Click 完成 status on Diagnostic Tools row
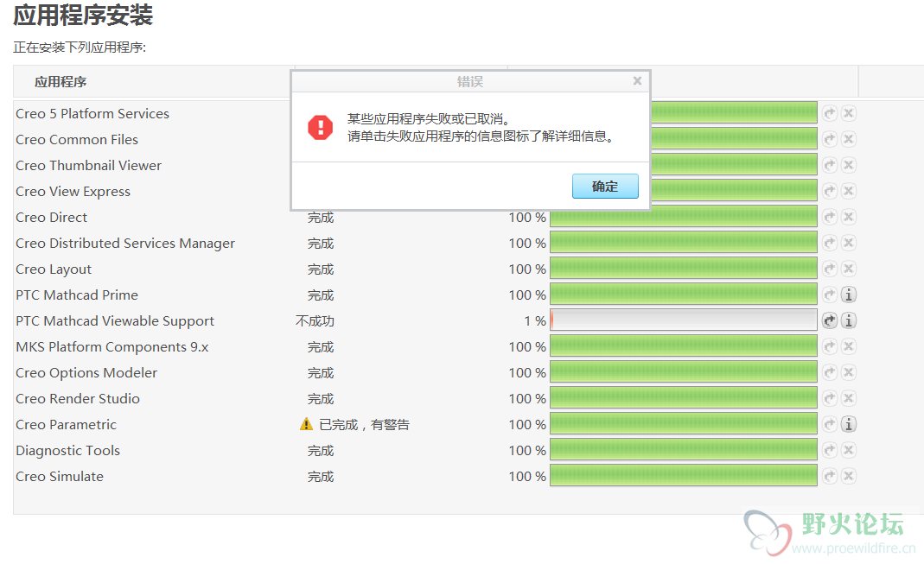This screenshot has width=924, height=564. point(321,450)
